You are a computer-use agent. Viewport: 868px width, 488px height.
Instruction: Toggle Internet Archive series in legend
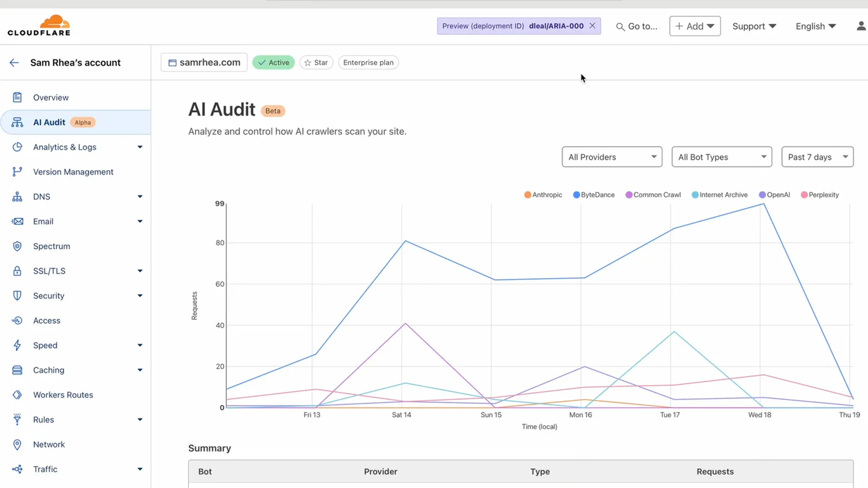[x=719, y=195]
